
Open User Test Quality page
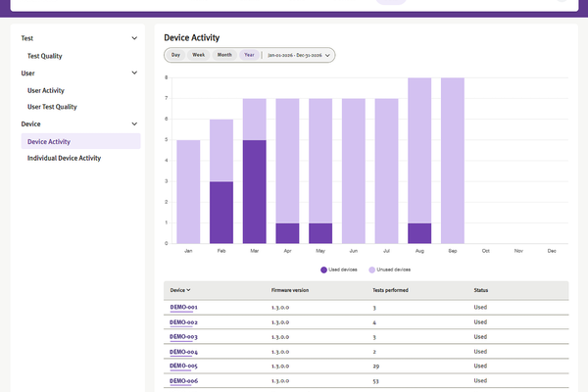(x=52, y=107)
